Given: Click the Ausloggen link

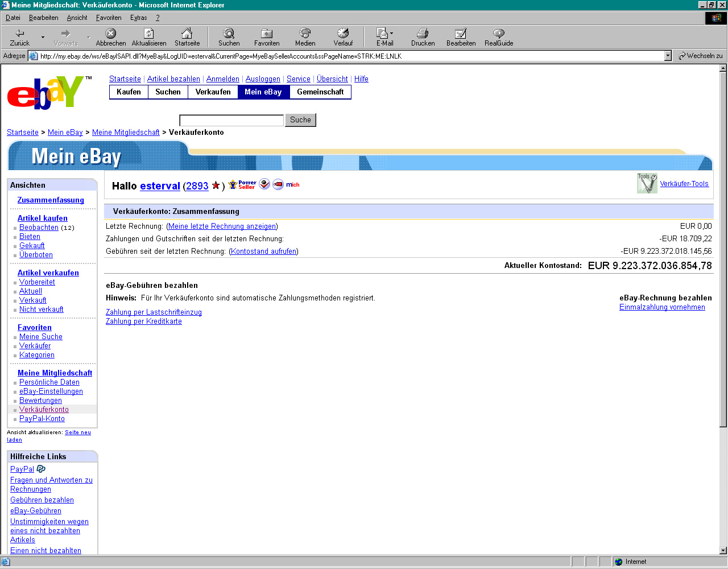Looking at the screenshot, I should 263,79.
